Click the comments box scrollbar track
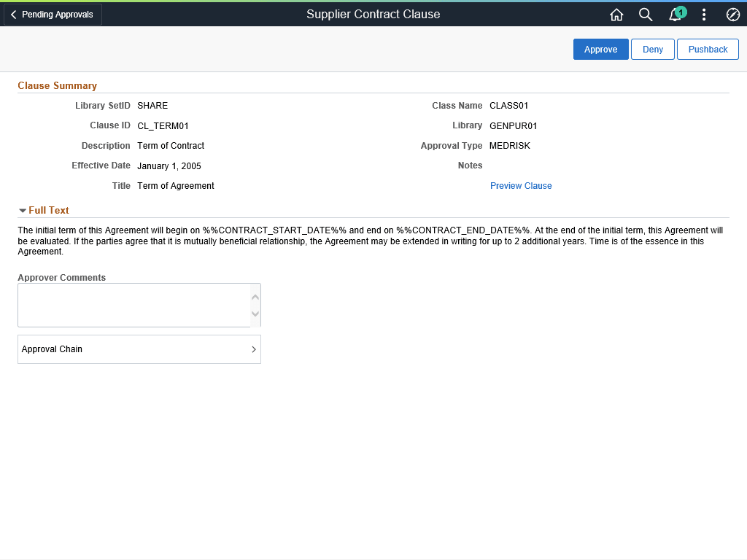The image size is (747, 560). [255, 306]
